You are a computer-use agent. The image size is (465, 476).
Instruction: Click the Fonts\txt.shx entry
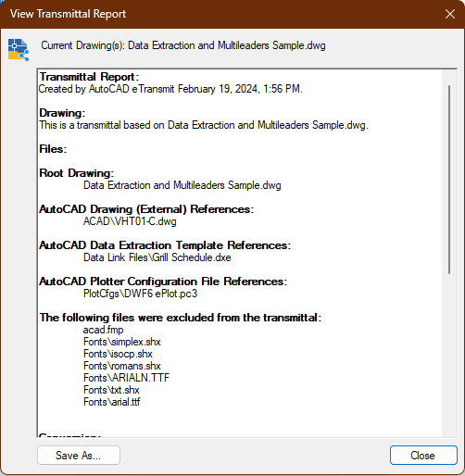click(x=111, y=390)
